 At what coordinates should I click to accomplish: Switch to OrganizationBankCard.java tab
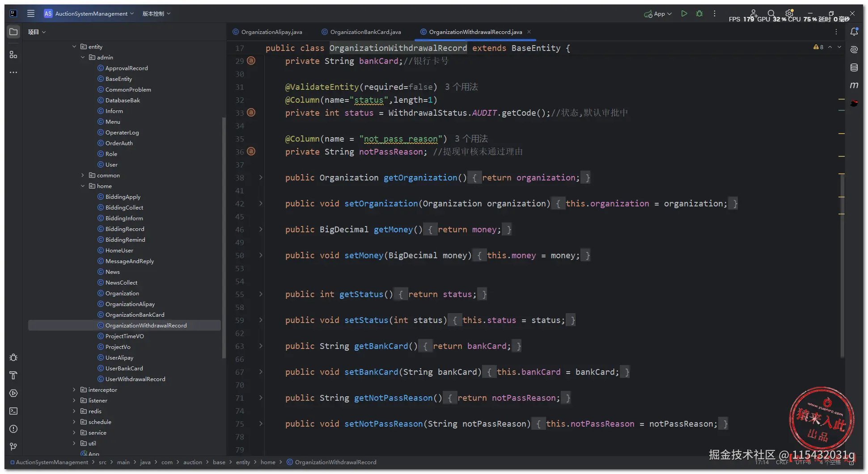(361, 32)
